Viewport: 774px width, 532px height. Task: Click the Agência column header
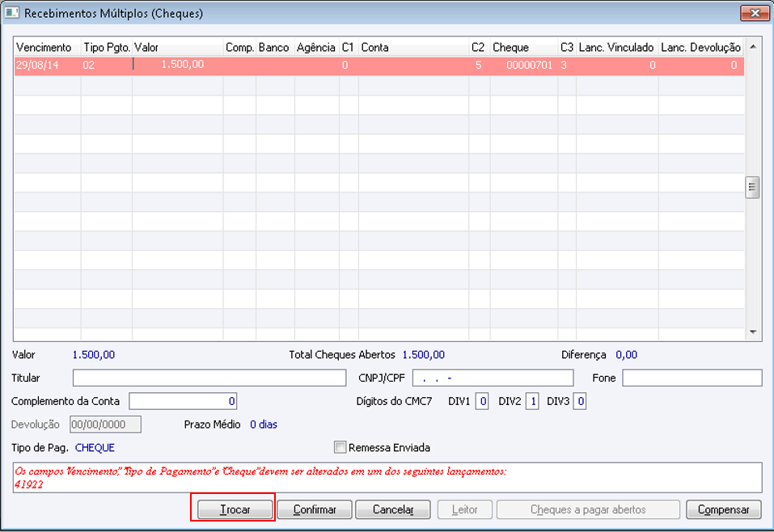pos(317,48)
